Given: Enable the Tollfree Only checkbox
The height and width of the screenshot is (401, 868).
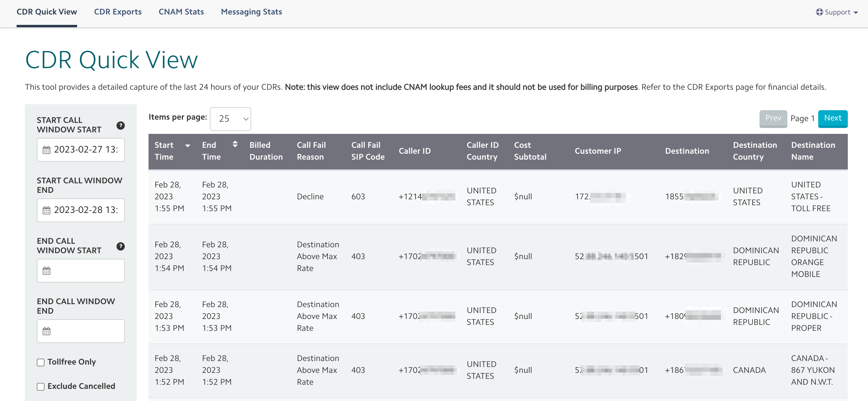Looking at the screenshot, I should (x=40, y=362).
